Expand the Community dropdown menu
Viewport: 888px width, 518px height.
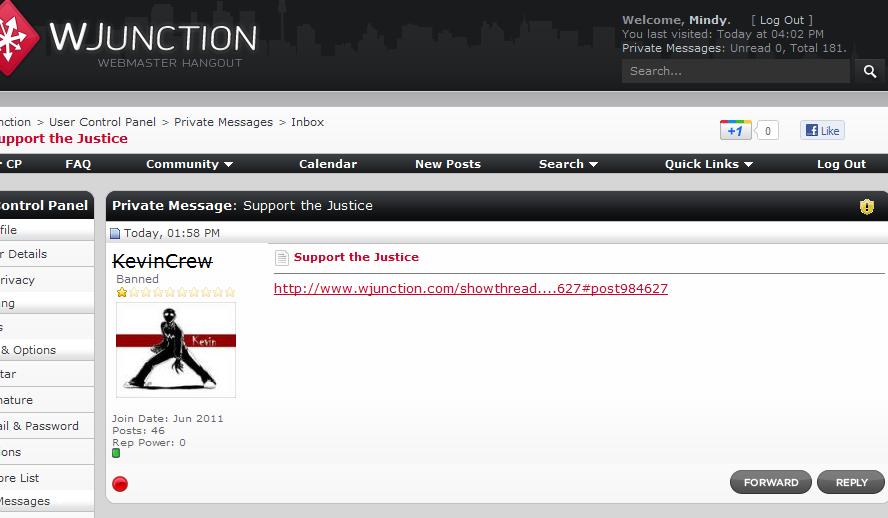tap(189, 164)
